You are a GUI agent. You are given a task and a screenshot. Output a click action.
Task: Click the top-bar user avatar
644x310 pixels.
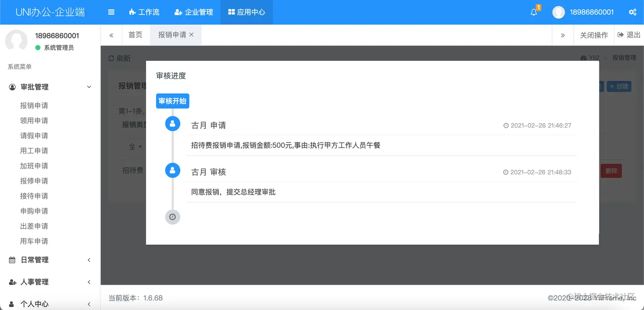click(558, 12)
